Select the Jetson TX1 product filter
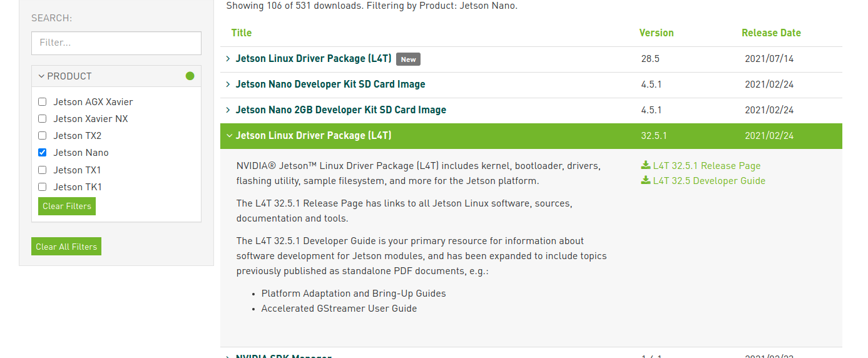This screenshot has width=868, height=358. click(x=43, y=170)
